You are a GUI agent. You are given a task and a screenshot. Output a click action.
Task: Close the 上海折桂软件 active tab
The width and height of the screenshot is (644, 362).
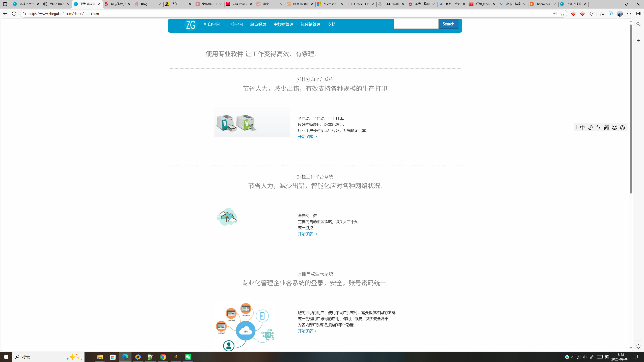point(99,4)
